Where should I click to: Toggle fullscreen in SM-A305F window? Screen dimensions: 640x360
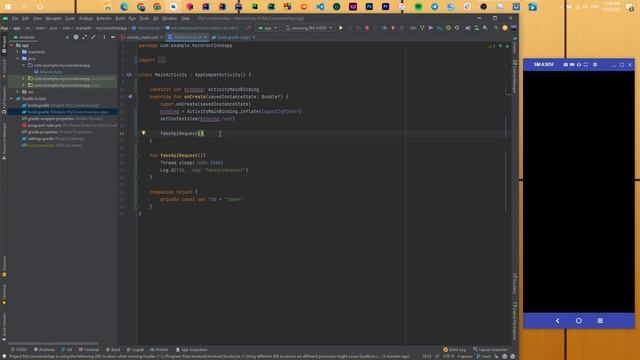586,64
